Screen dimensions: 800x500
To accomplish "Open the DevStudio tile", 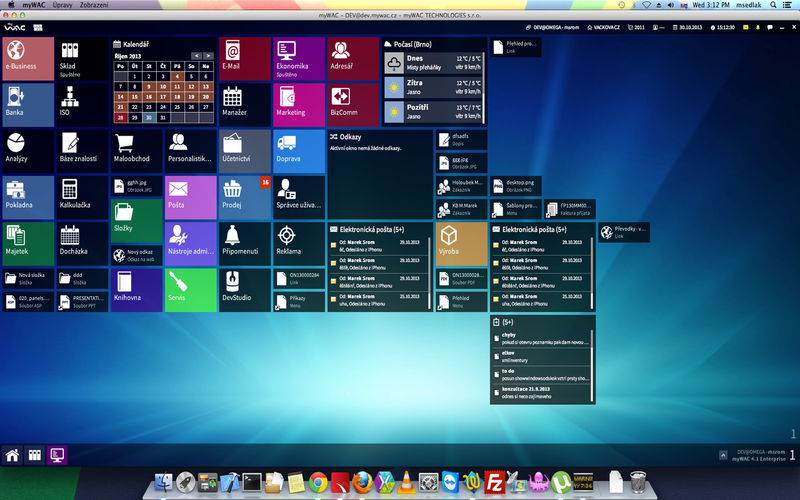I will (x=245, y=290).
